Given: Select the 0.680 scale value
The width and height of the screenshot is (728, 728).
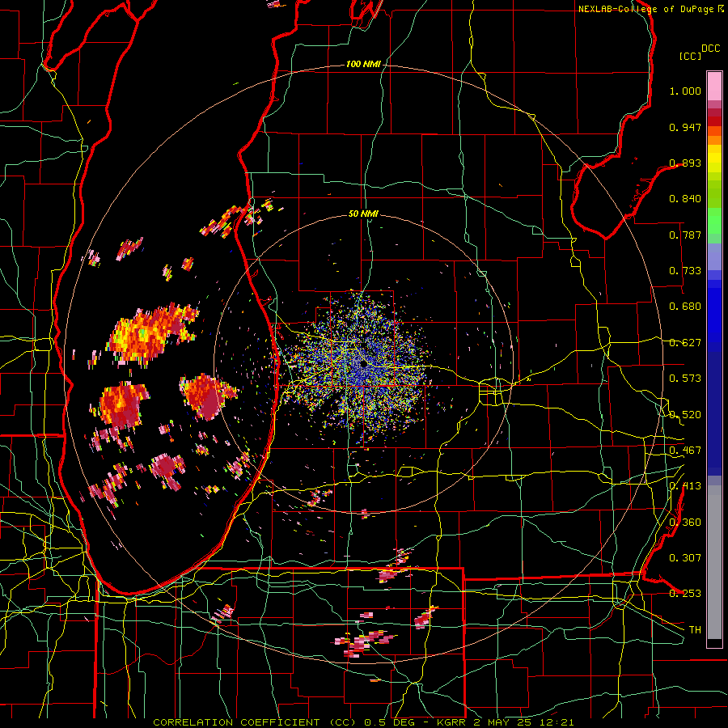Looking at the screenshot, I should [x=685, y=307].
